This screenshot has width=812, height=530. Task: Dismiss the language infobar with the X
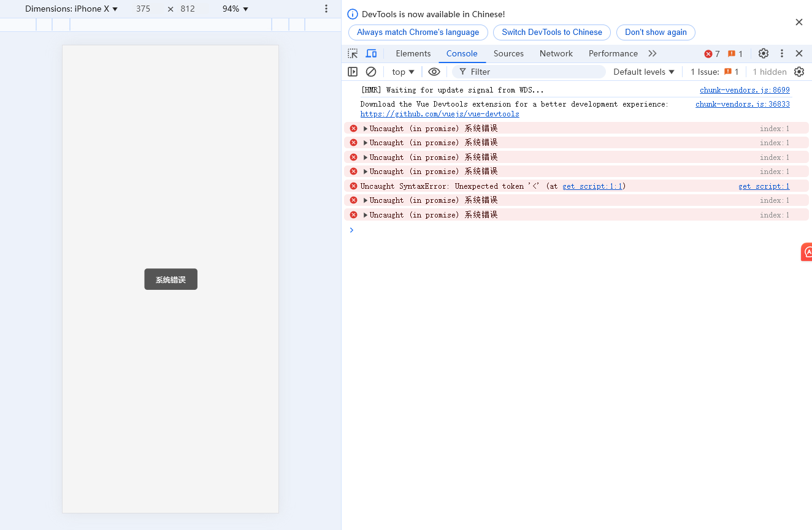click(x=799, y=22)
